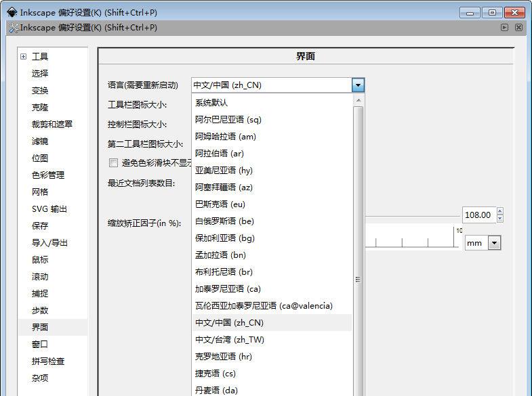Click the dock panel iconify arrow
This screenshot has width=532, height=396.
(x=504, y=28)
